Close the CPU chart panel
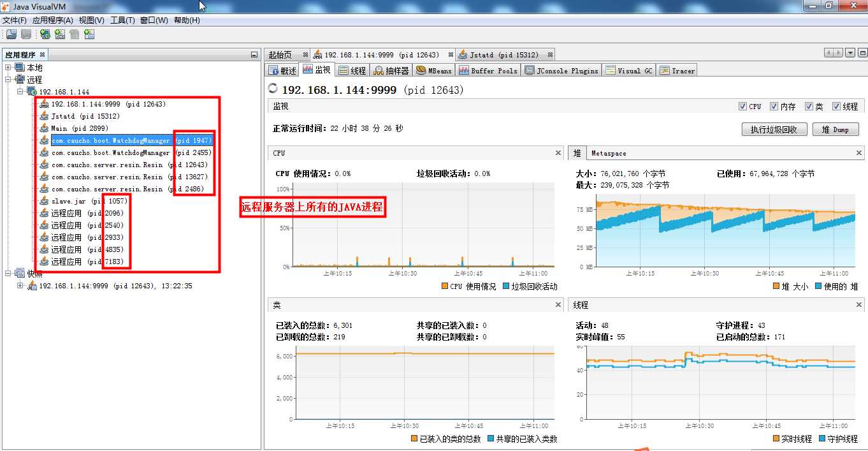 (x=558, y=153)
